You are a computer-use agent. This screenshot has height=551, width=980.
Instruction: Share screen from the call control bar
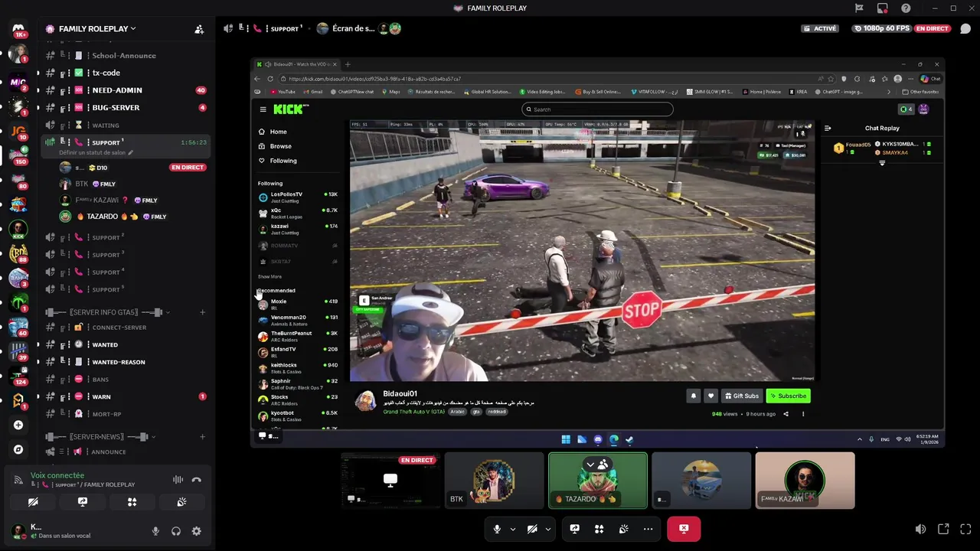574,529
